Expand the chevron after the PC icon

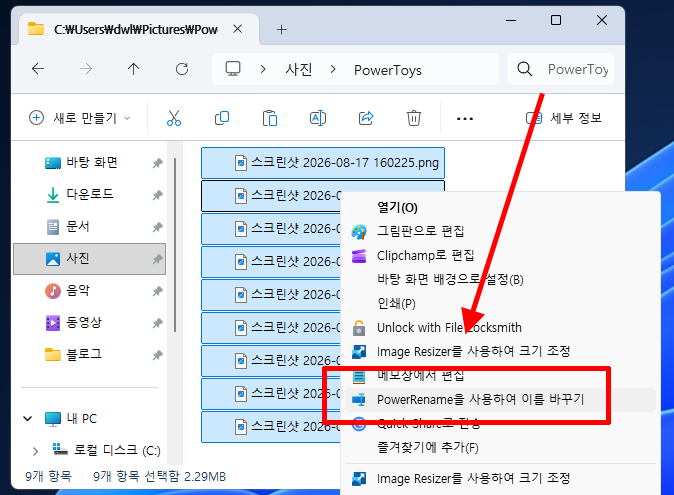coord(263,69)
